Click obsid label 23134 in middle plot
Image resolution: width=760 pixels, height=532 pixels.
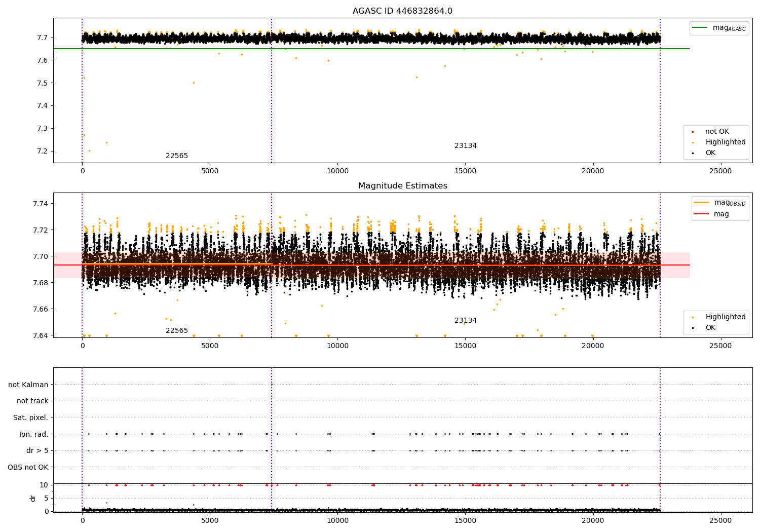point(466,321)
